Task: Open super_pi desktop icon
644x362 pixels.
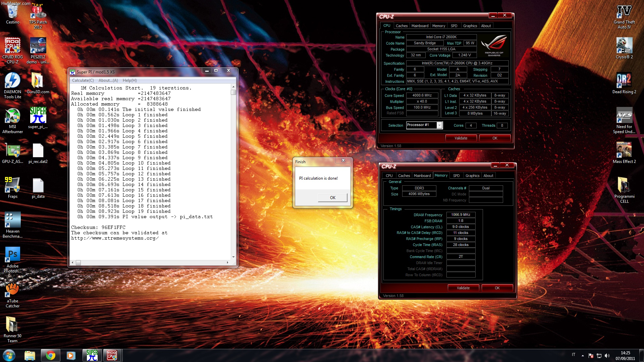Action: click(38, 118)
